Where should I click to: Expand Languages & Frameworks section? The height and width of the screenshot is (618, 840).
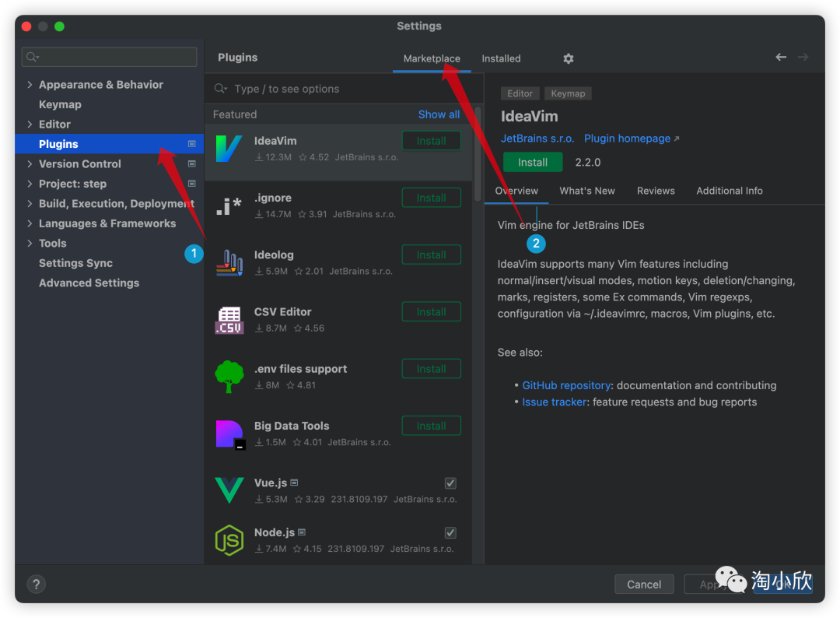tap(30, 223)
